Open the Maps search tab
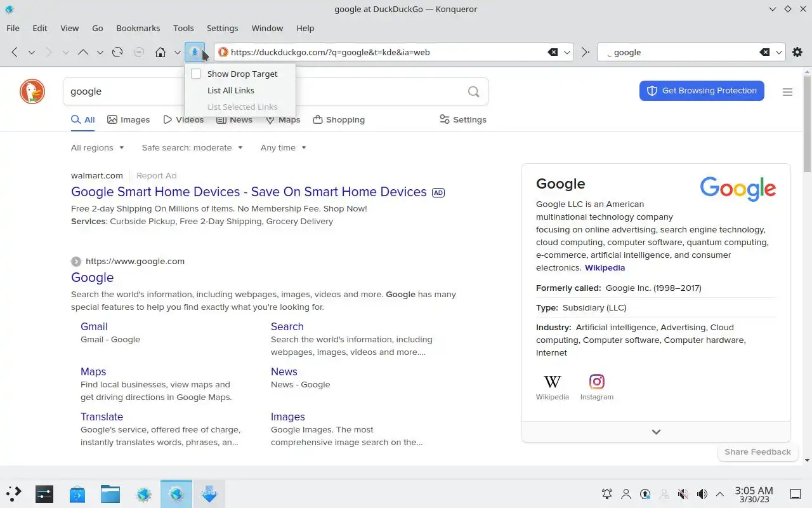The width and height of the screenshot is (812, 508). click(x=283, y=119)
